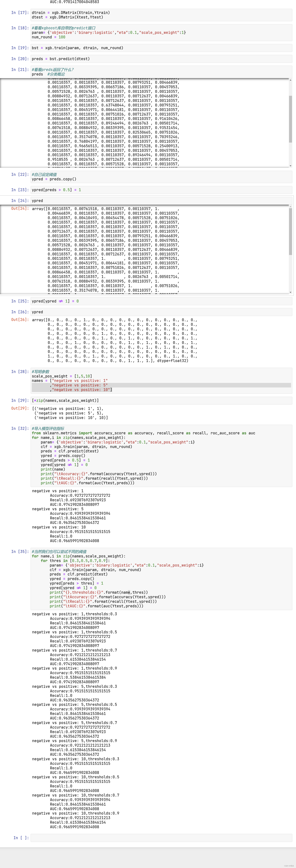The width and height of the screenshot is (296, 868).
Task: Select the preds = bst.predict(dtest) cell
Action: click(x=161, y=59)
